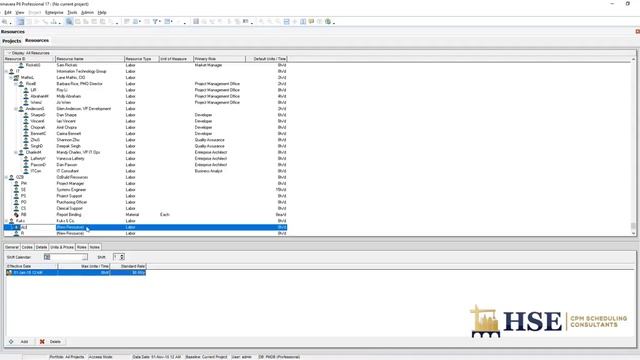
Task: Switch to the General details tab
Action: 12,247
